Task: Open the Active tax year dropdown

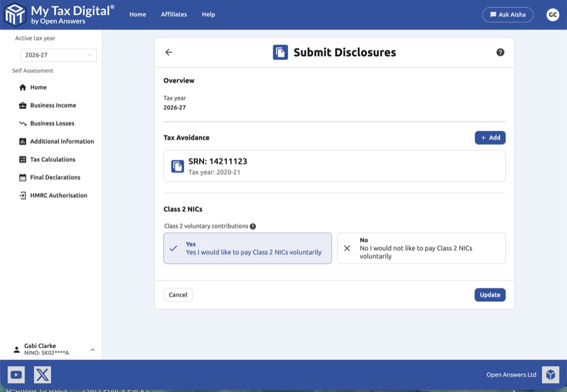Action: click(59, 55)
